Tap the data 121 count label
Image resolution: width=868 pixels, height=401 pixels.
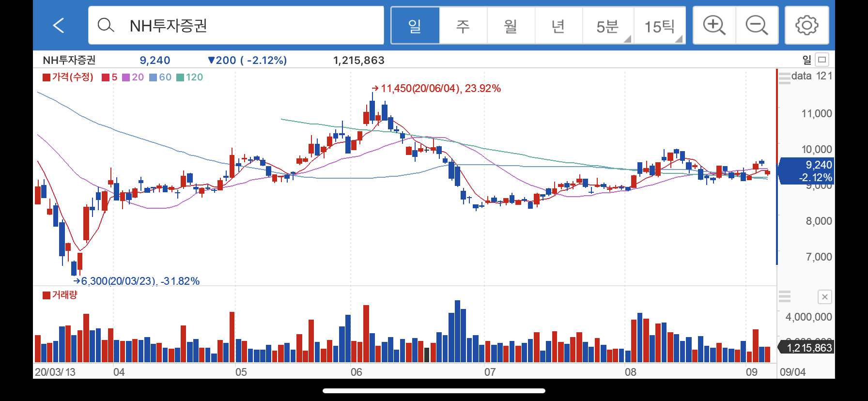(812, 76)
